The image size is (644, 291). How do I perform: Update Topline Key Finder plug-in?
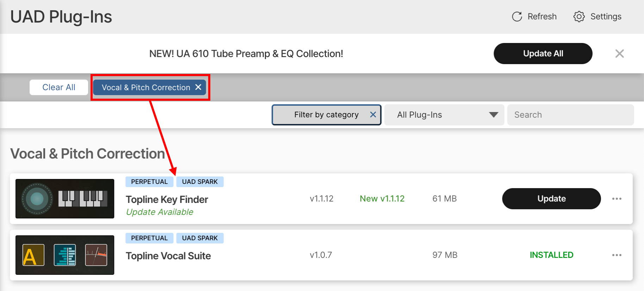click(x=551, y=199)
